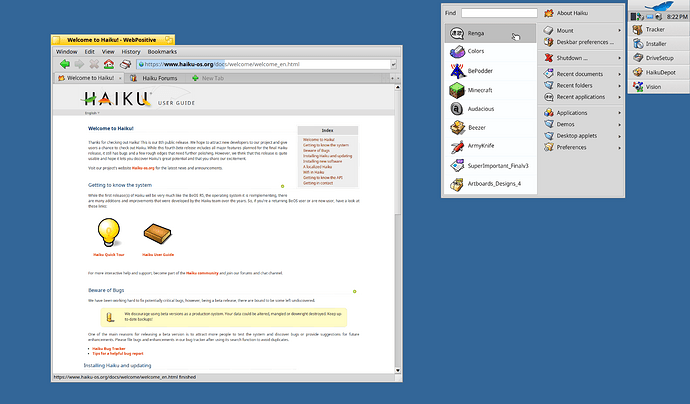Click the URL address bar
The image size is (690, 404).
click(263, 64)
